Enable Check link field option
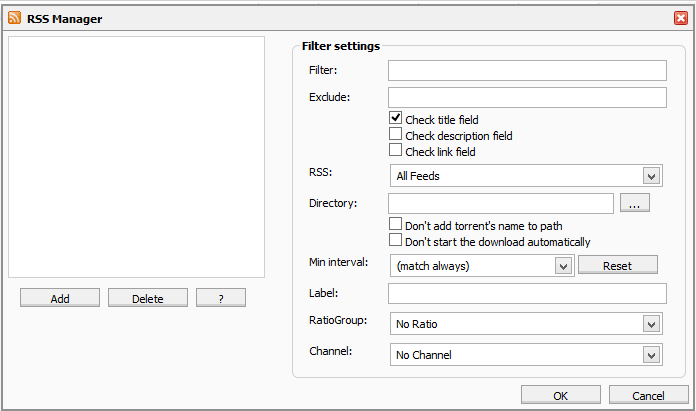Viewport: 696px width, 411px height. (x=396, y=150)
